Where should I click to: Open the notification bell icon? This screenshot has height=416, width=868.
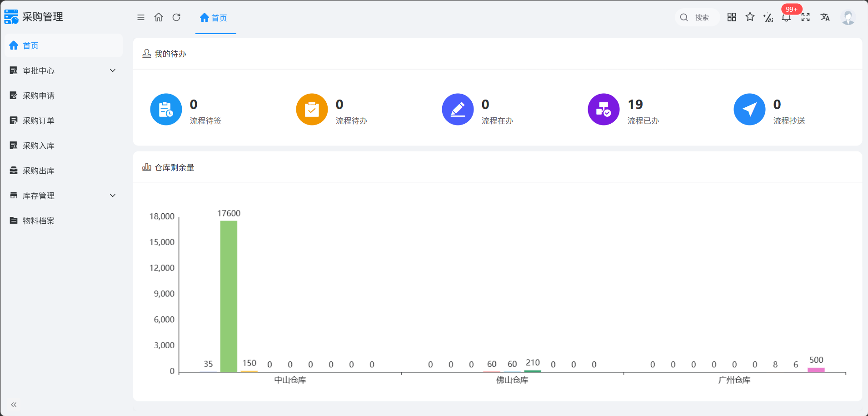[786, 17]
